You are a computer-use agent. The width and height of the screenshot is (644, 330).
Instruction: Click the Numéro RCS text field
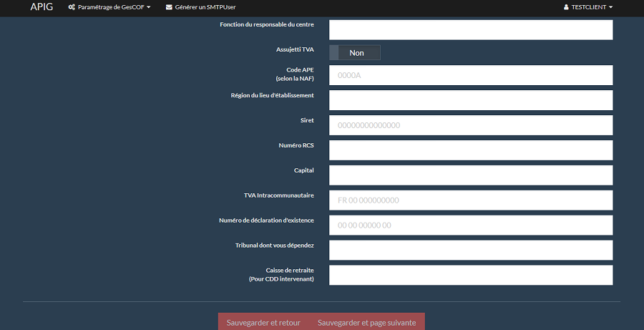click(x=470, y=150)
